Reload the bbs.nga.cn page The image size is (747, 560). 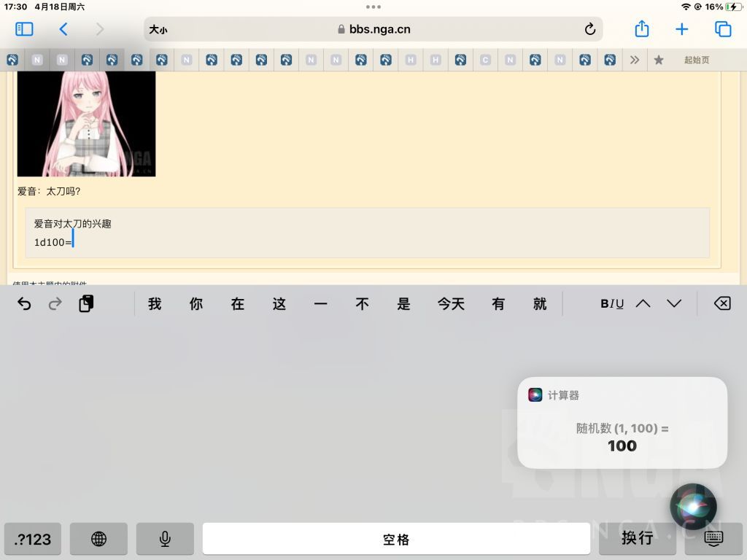tap(589, 29)
